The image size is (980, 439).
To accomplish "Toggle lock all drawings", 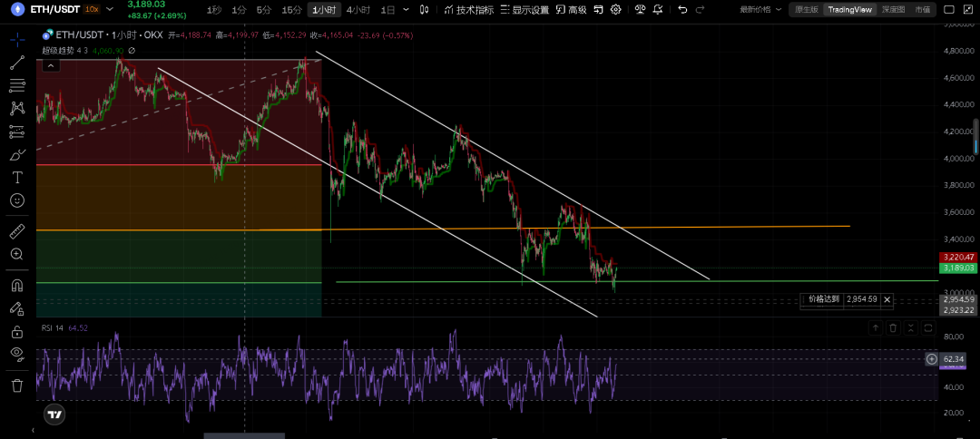I will (x=16, y=332).
